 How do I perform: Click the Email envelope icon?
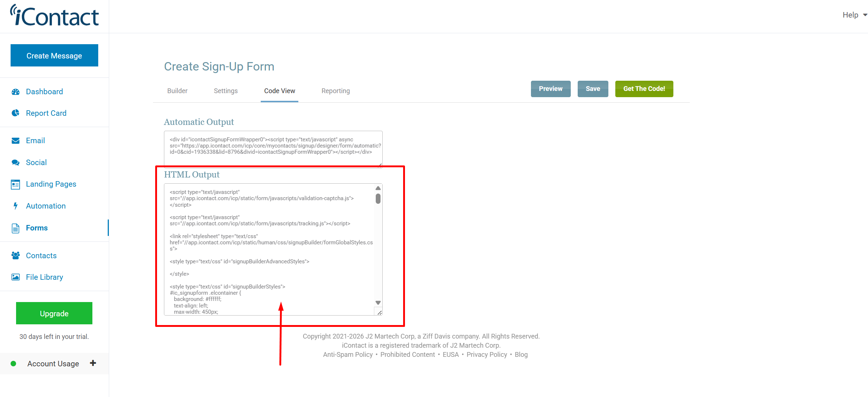[15, 141]
